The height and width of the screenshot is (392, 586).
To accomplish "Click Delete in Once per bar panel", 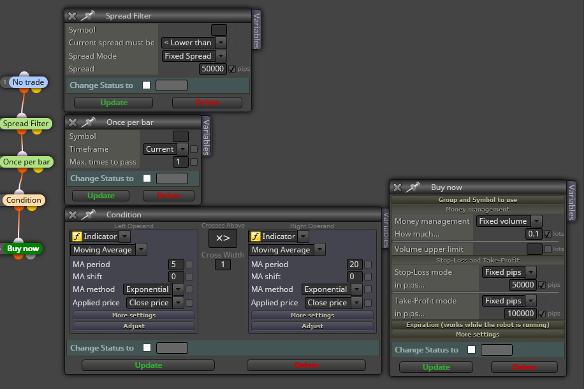I will click(x=168, y=196).
